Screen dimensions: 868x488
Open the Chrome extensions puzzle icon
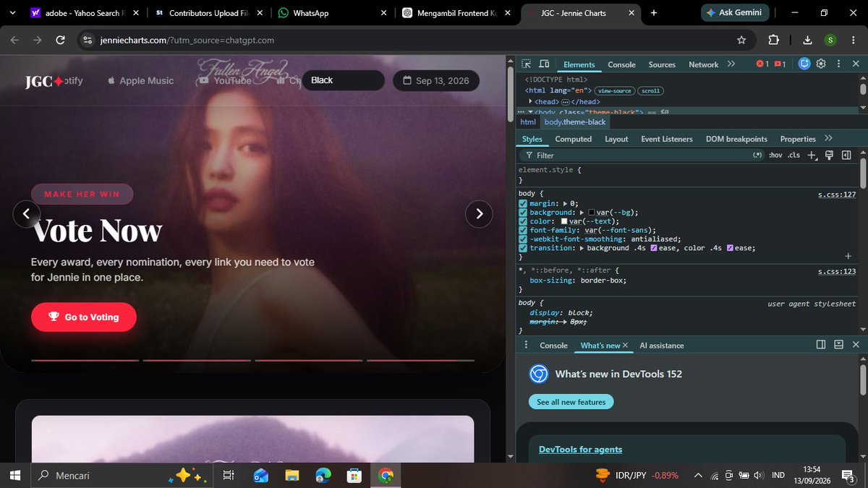tap(773, 40)
